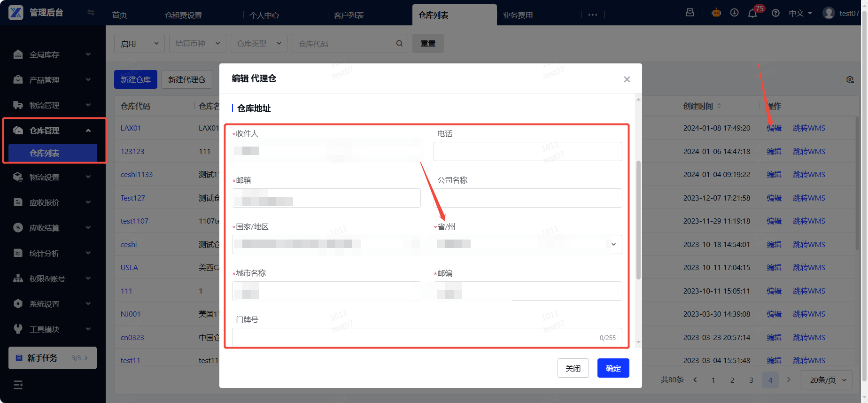Expand the 工具模块 sidebar menu

pos(53,329)
